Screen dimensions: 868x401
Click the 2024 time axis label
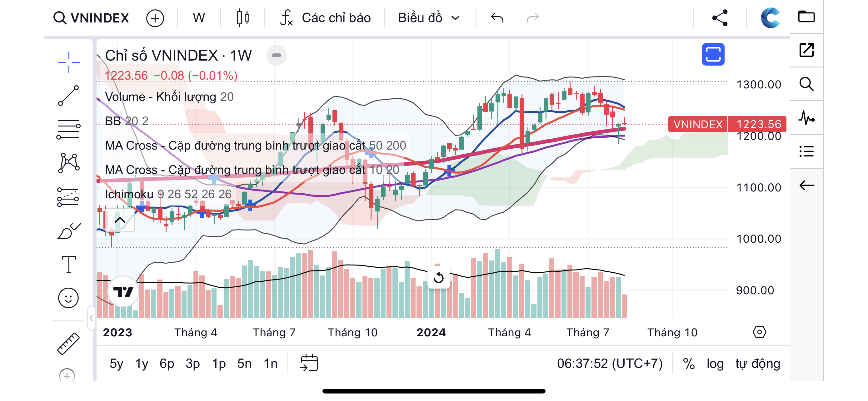pos(431,332)
